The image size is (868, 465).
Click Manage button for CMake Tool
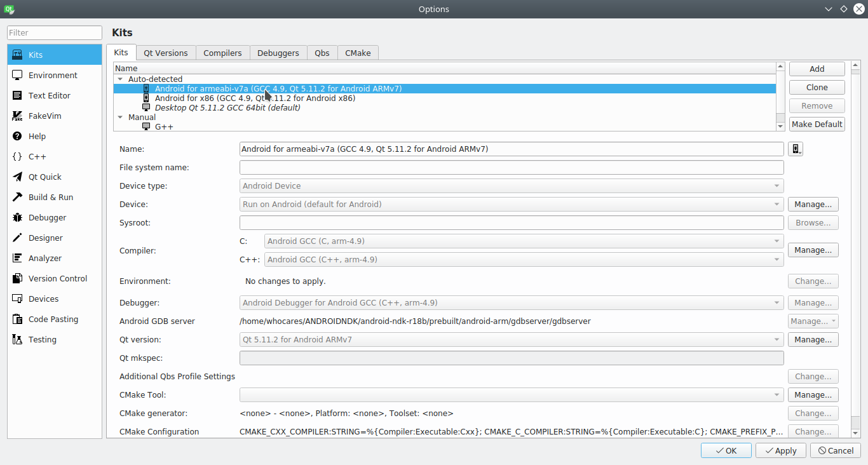point(813,395)
